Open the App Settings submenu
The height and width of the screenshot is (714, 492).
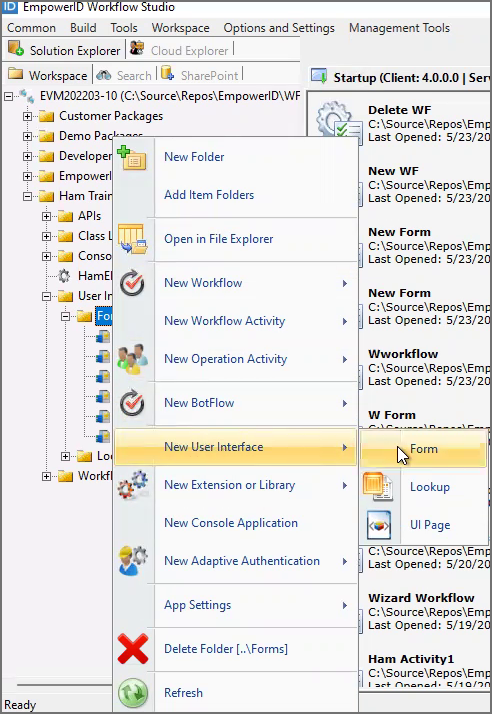(x=235, y=605)
